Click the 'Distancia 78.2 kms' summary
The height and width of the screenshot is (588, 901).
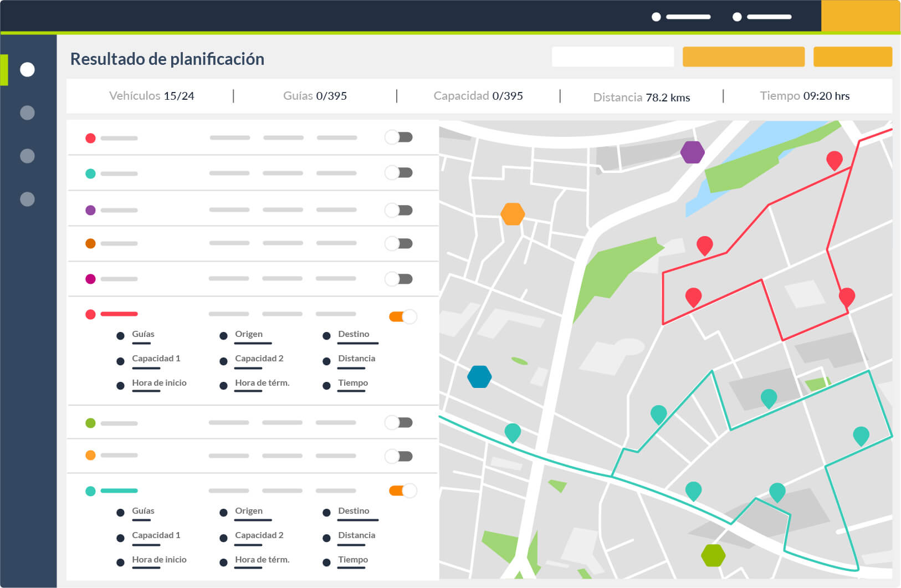tap(642, 98)
